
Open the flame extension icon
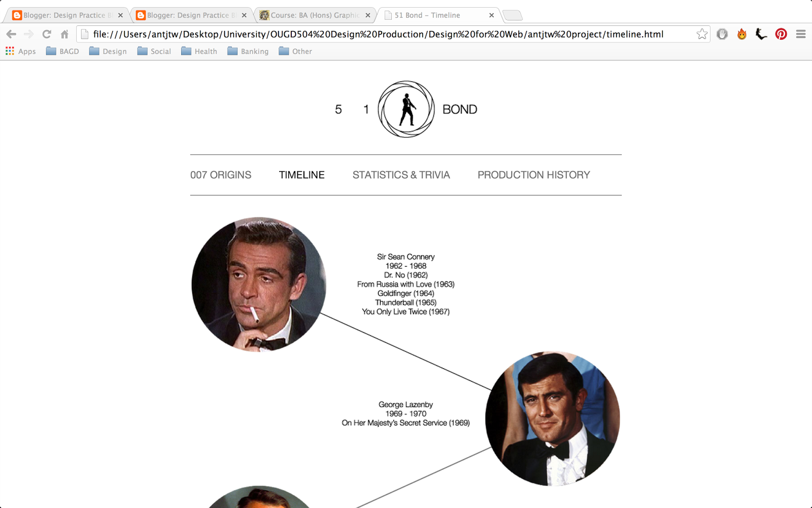click(x=742, y=34)
